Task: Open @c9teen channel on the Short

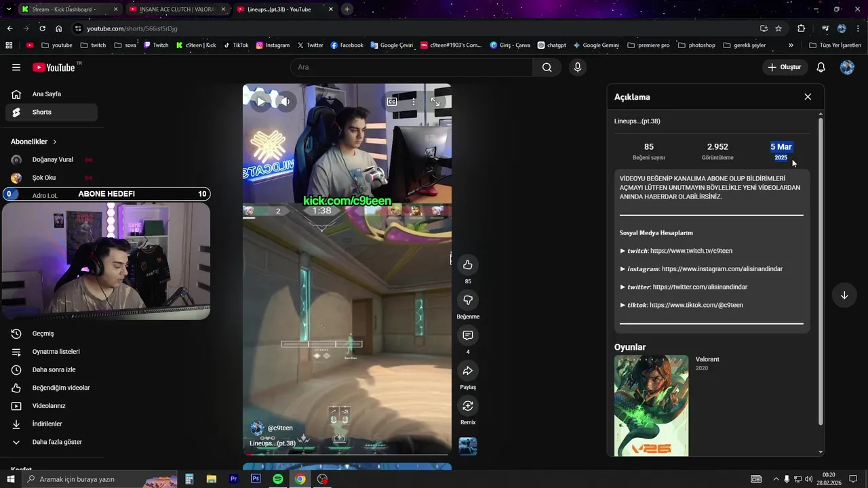Action: 280,428
